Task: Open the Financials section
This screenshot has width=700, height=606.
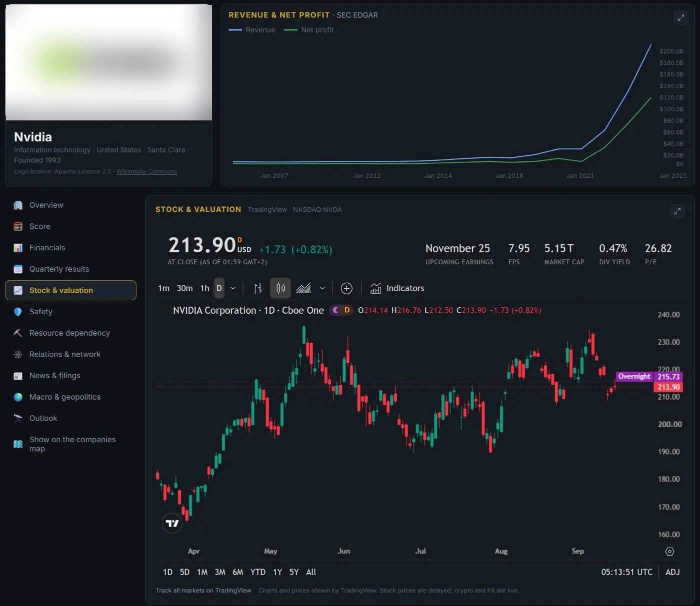Action: [x=70, y=248]
